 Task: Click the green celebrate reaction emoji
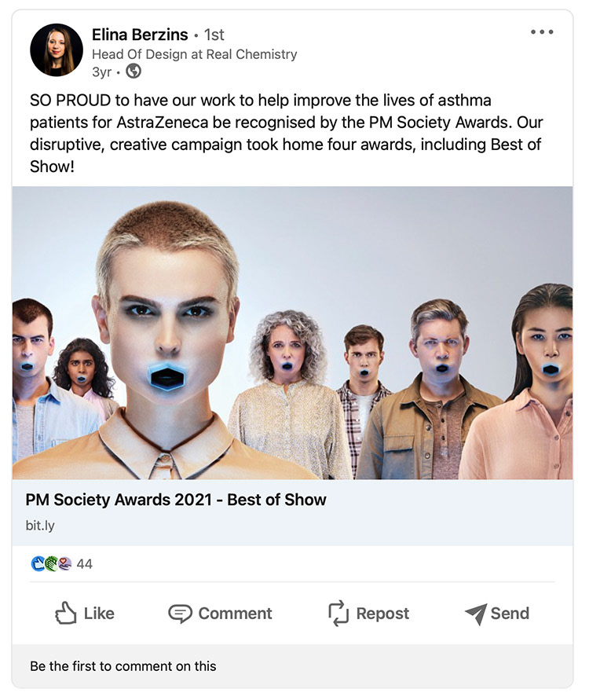coord(51,564)
